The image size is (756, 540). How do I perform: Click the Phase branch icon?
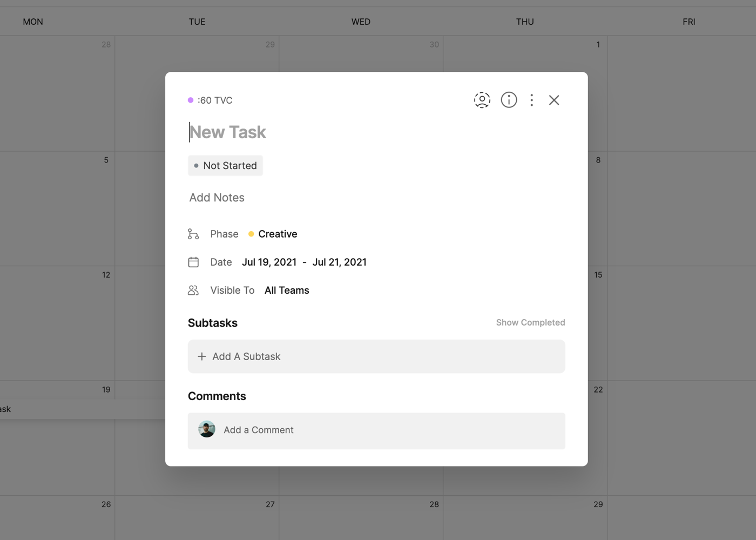(193, 234)
